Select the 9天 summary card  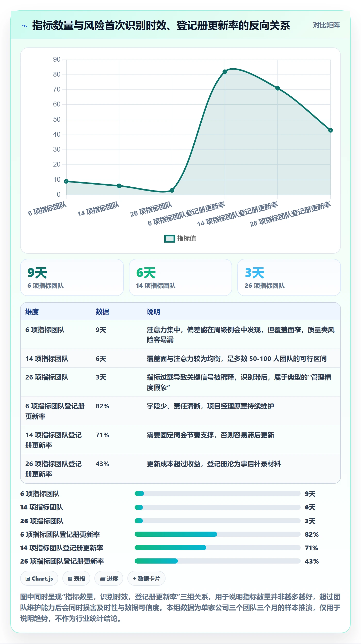pos(72,277)
